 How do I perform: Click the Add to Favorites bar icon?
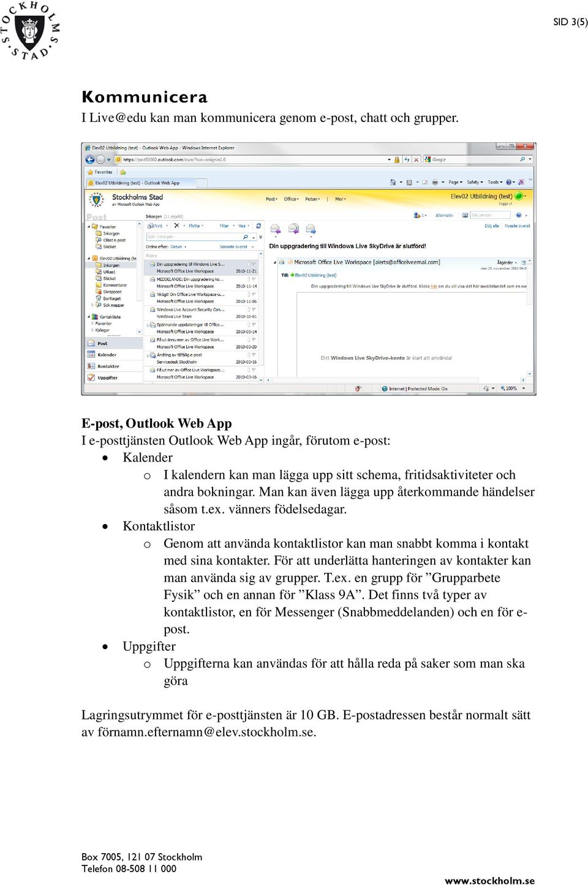pos(123,172)
